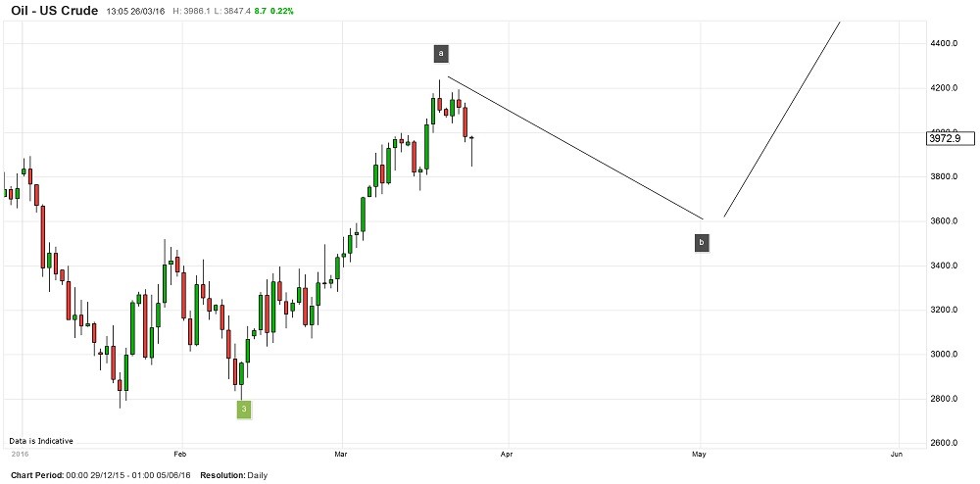Screen dimensions: 980x484
Task: Click the 2600.0 price axis label
Action: click(945, 444)
